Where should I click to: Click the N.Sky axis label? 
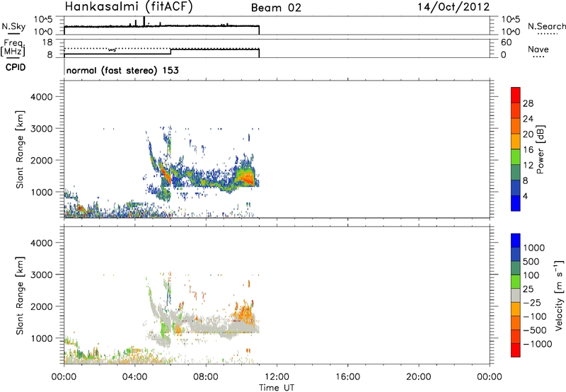click(x=13, y=26)
